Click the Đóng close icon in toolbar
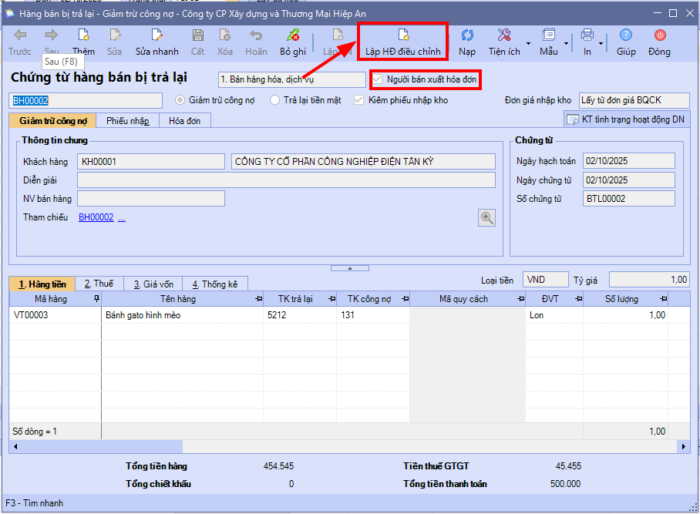This screenshot has height=514, width=700. tap(659, 36)
